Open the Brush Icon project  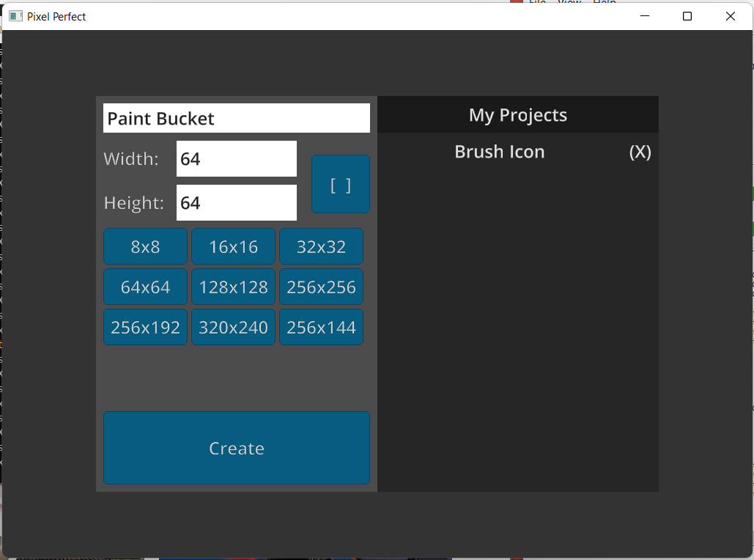tap(500, 152)
